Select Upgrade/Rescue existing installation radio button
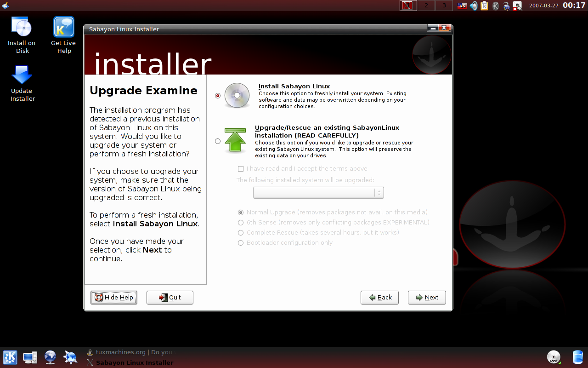 [218, 141]
